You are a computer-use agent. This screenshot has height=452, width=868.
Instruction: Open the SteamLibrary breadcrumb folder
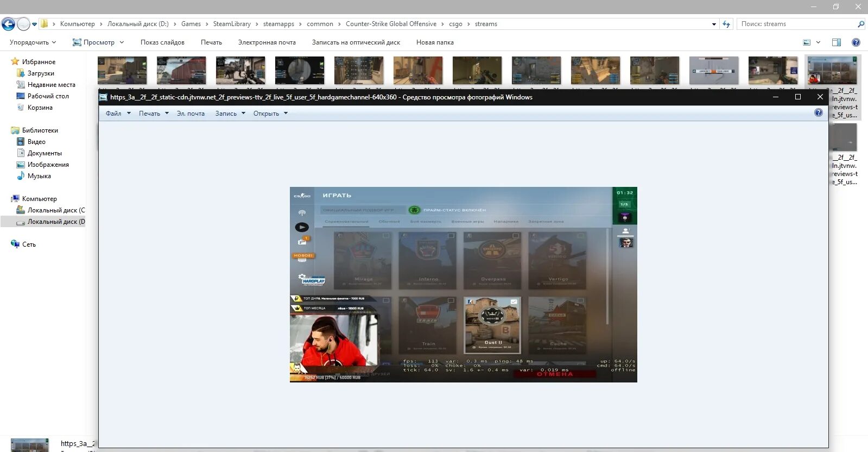tap(232, 24)
